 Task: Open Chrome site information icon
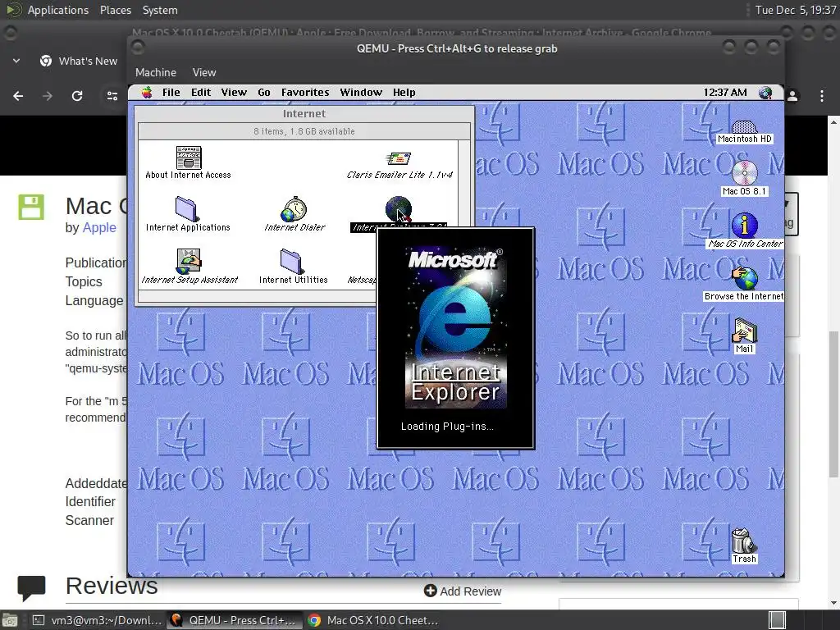tap(112, 96)
